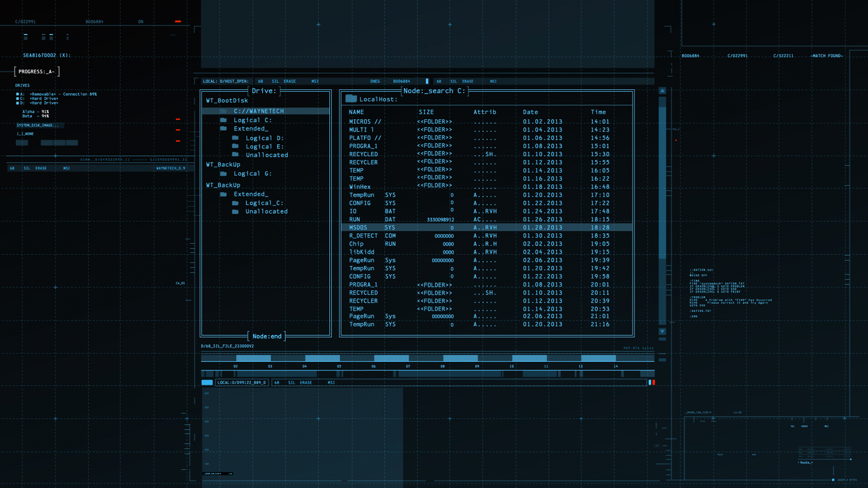Click the folder icon next to Logical C:
The image size is (868, 488).
pos(223,120)
